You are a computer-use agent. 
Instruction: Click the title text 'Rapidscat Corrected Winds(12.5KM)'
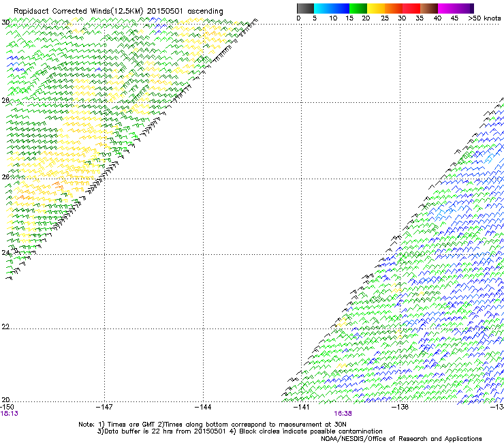[x=78, y=12]
